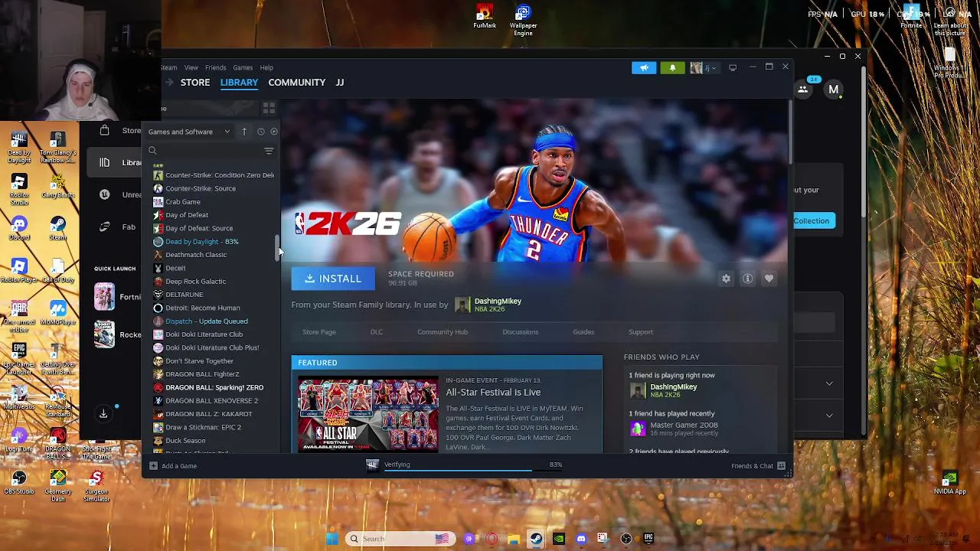This screenshot has height=551, width=980.
Task: Open the NBA 2K26 Store Page link
Action: point(318,332)
